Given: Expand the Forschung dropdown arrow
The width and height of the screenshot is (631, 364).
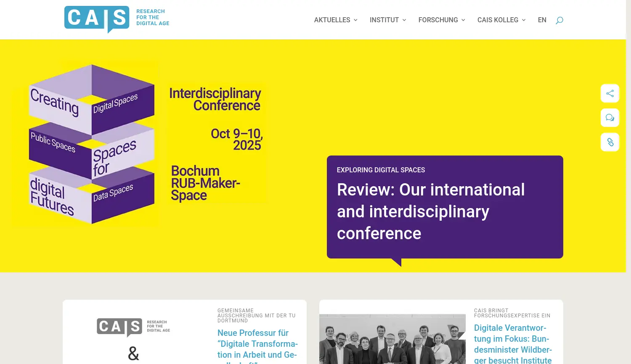Looking at the screenshot, I should click(x=463, y=20).
